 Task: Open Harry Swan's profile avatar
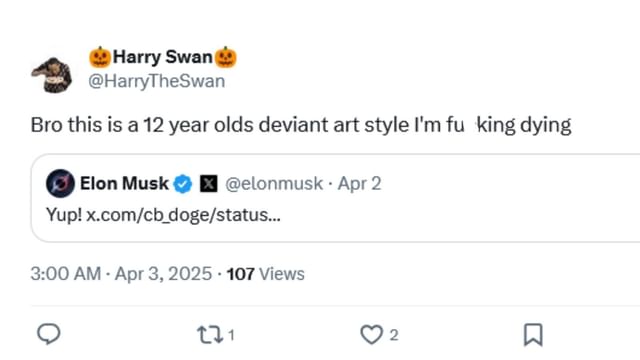pos(52,75)
